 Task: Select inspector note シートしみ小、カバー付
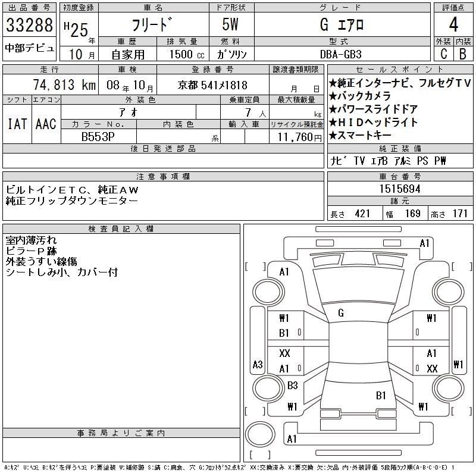(62, 273)
